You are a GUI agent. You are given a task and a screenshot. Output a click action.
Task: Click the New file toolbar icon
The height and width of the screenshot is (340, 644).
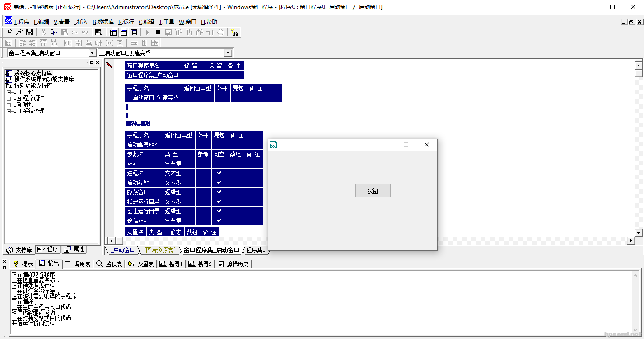[9, 32]
